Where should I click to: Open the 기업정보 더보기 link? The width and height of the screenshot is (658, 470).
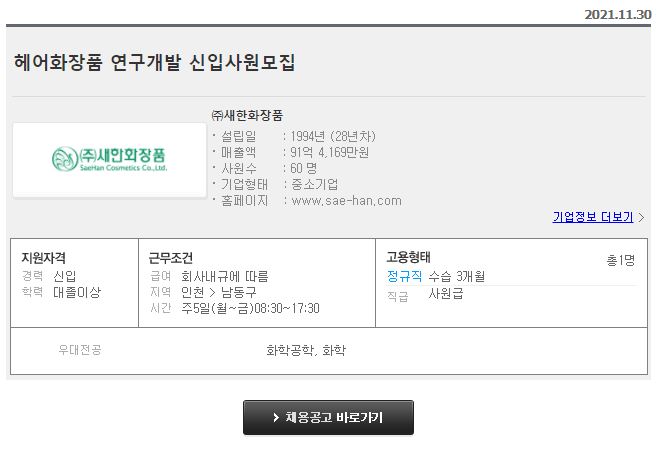pyautogui.click(x=593, y=217)
